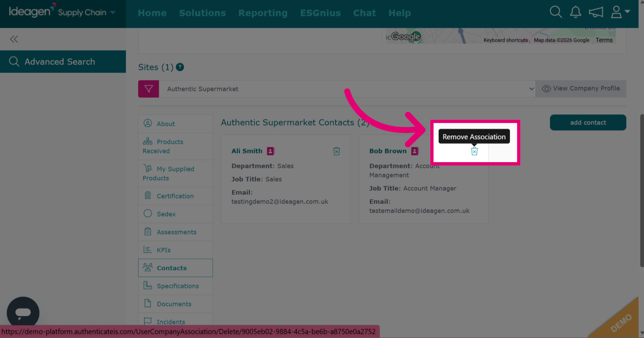The image size is (644, 338).
Task: Click the add contact button
Action: (x=588, y=123)
